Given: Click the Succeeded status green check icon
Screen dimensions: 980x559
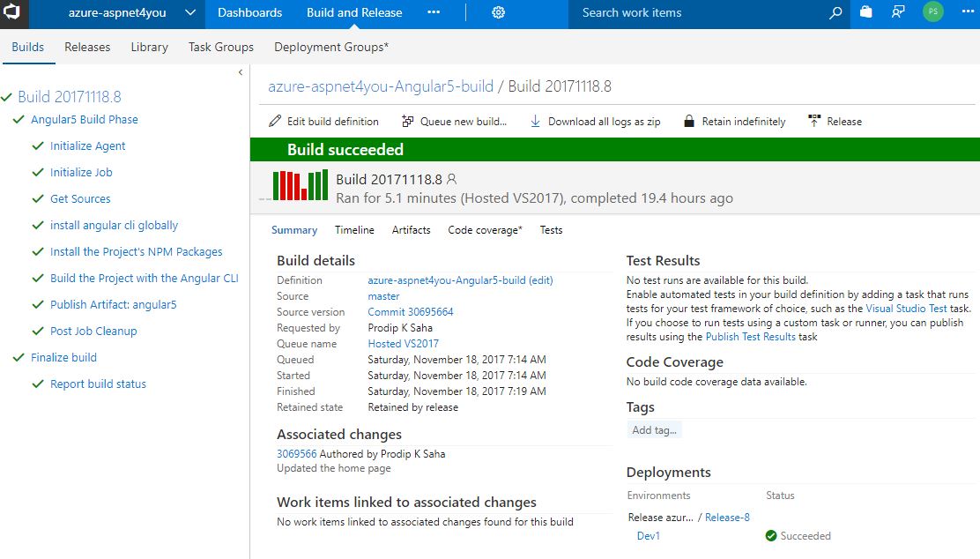Looking at the screenshot, I should pyautogui.click(x=771, y=536).
